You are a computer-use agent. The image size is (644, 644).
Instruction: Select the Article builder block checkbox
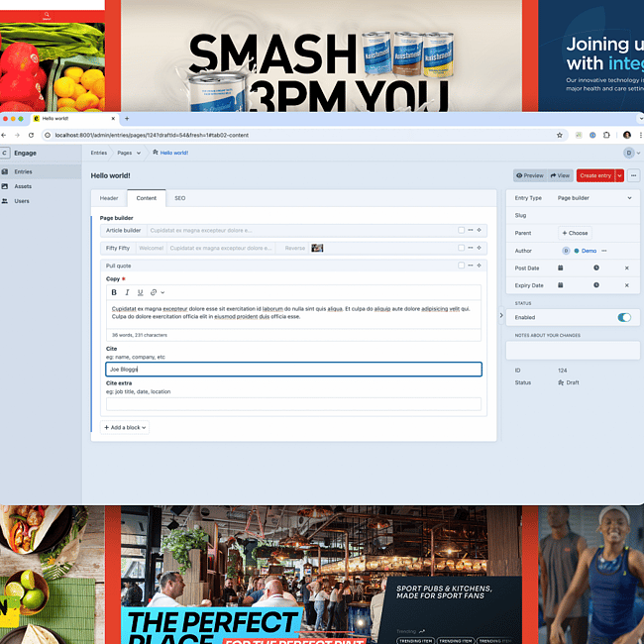pos(461,230)
